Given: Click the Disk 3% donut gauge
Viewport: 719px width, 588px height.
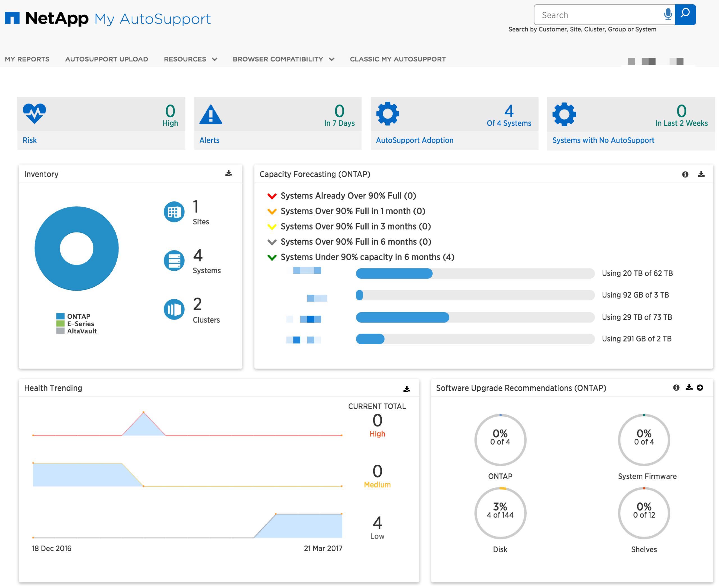Looking at the screenshot, I should click(500, 513).
